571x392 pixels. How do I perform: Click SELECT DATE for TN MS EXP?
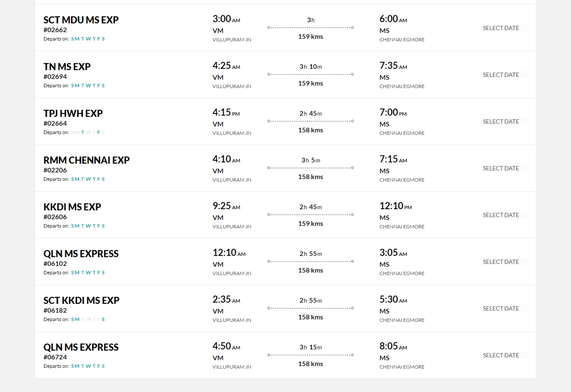point(501,75)
